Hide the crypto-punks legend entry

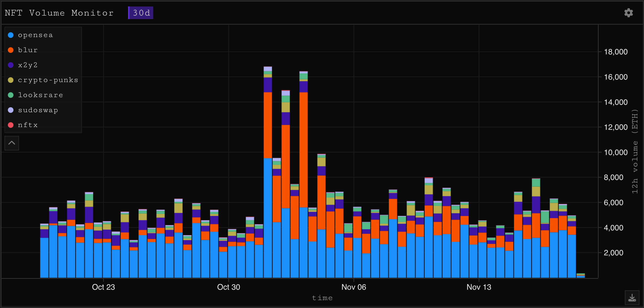(48, 80)
